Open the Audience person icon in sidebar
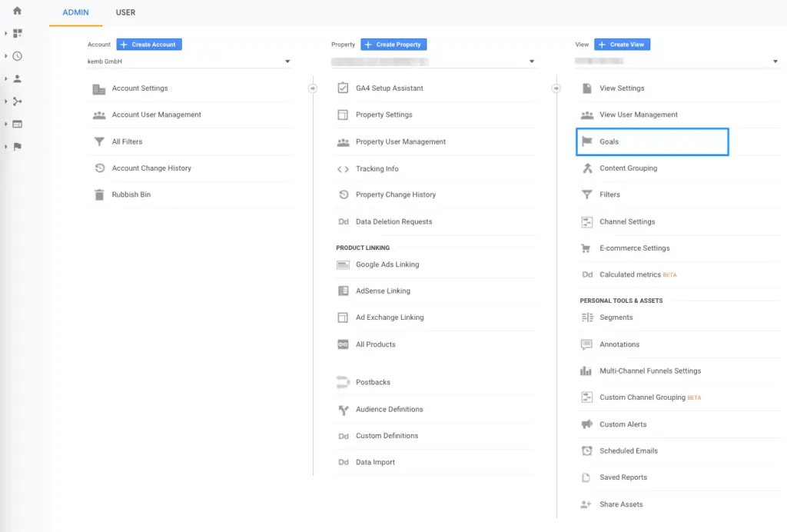This screenshot has width=787, height=532. pyautogui.click(x=17, y=78)
